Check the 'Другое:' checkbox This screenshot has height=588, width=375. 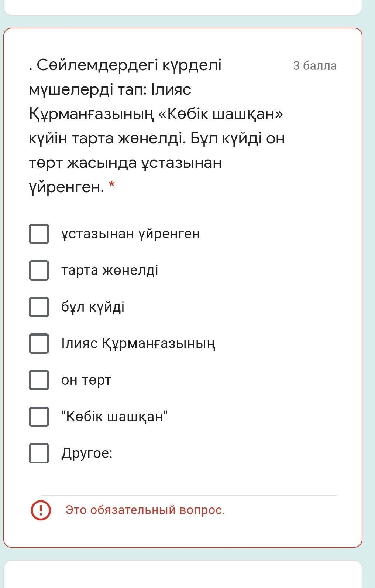click(39, 453)
